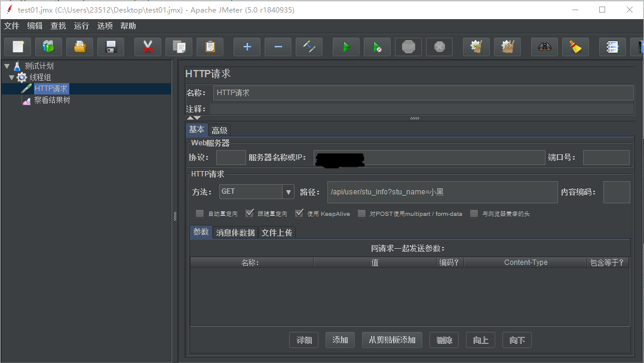This screenshot has width=644, height=363.
Task: Click the Collapse all minus icon
Action: tap(278, 47)
